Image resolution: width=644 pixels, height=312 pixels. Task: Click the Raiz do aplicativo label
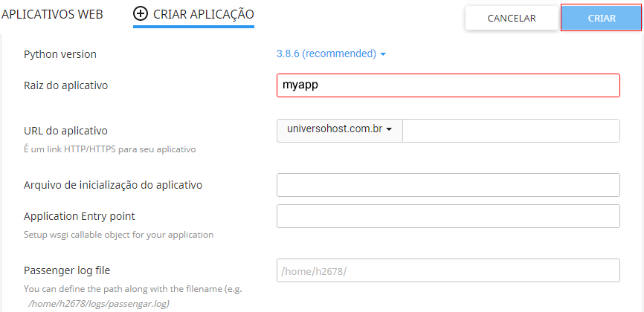tap(65, 85)
